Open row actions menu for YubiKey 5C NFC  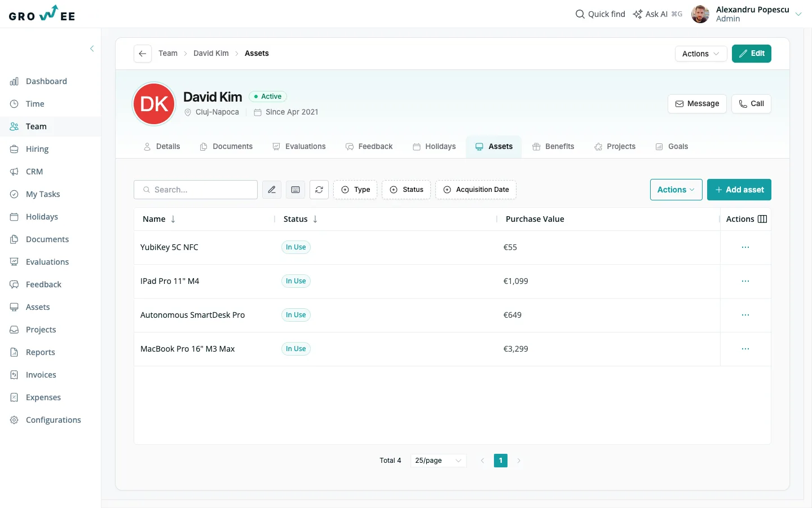(x=745, y=247)
